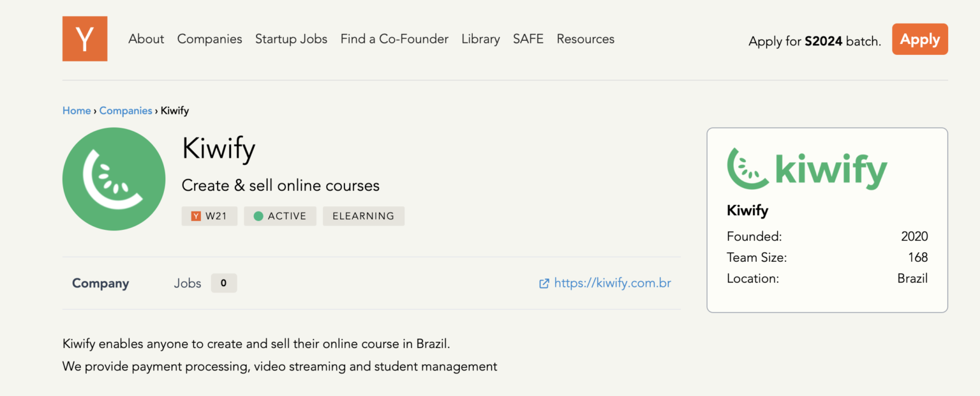Click the Companies breadcrumb link

pos(126,110)
